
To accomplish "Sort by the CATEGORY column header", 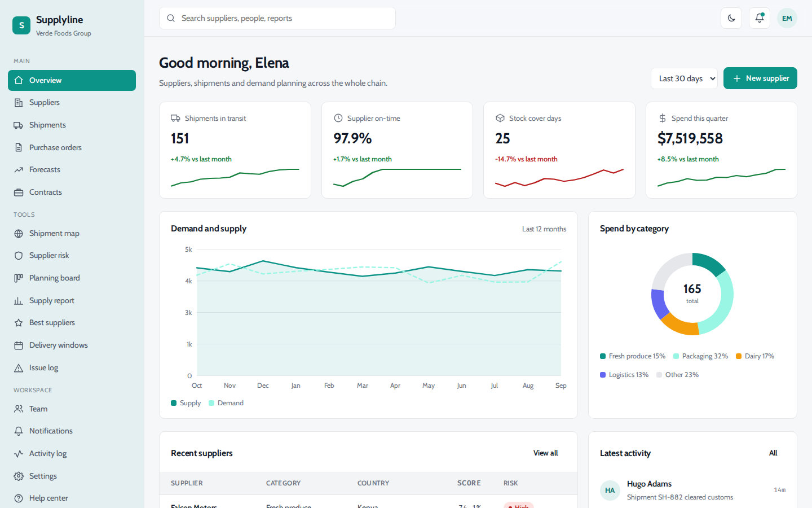I will point(283,483).
